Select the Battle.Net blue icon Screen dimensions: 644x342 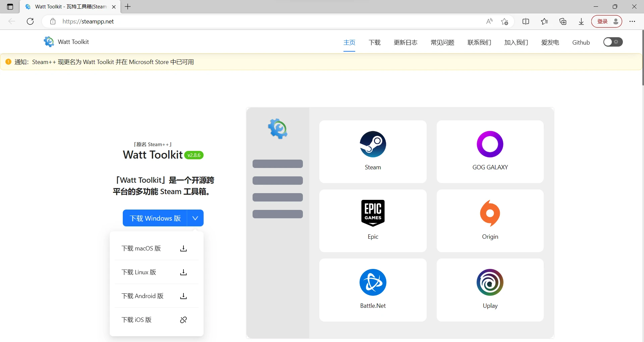[x=373, y=282]
